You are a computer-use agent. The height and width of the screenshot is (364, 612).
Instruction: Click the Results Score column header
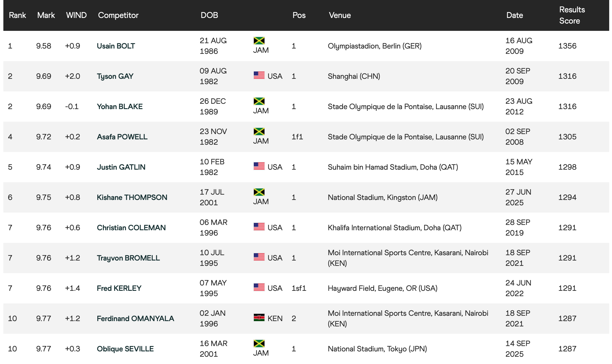tap(572, 15)
